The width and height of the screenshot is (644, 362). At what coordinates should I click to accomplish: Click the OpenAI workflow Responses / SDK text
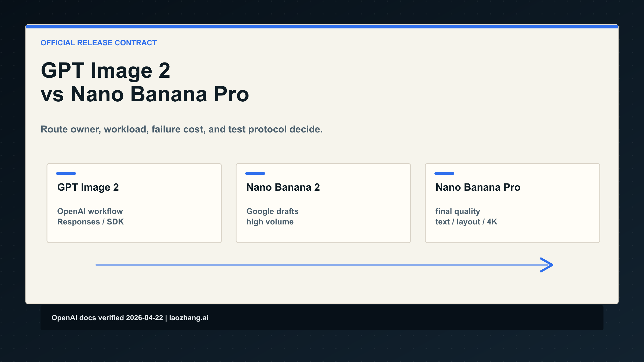coord(90,216)
